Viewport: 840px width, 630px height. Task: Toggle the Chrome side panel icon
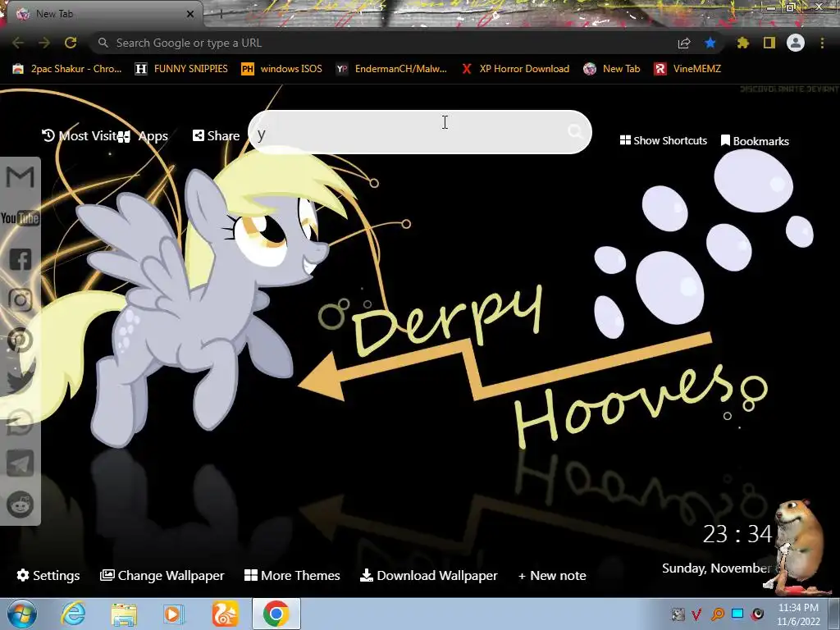pyautogui.click(x=769, y=43)
